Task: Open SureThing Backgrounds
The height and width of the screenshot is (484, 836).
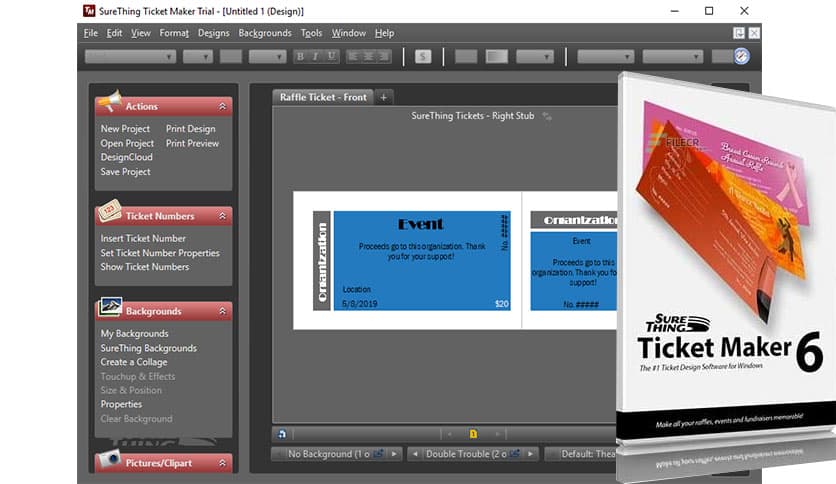Action: pos(148,348)
